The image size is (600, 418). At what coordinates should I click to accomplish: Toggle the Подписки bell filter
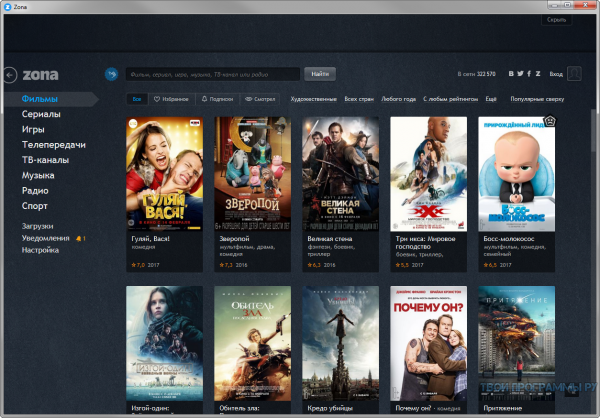click(217, 99)
